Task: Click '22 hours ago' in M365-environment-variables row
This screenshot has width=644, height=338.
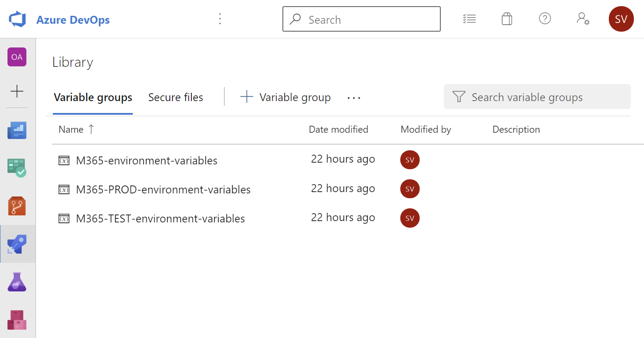Action: tap(343, 159)
